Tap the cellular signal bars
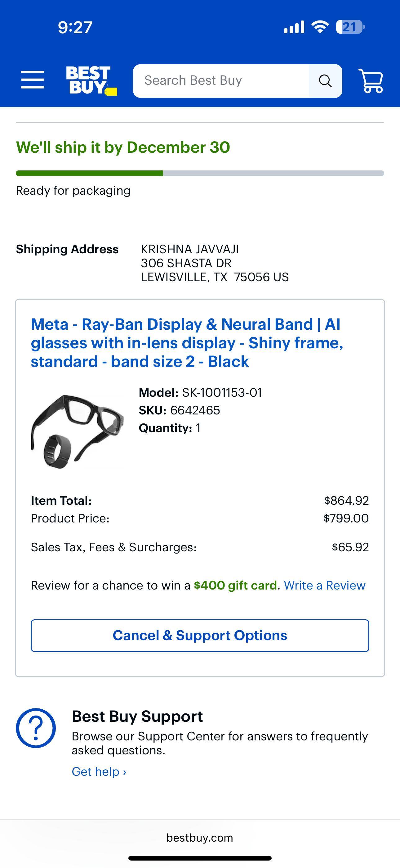Image resolution: width=400 pixels, height=868 pixels. click(x=294, y=27)
